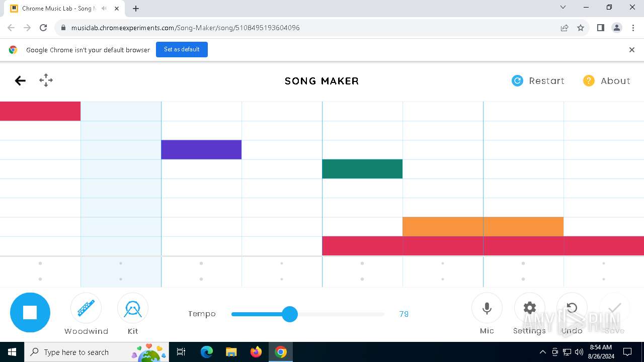The image size is (644, 362).
Task: Go back using the black arrow icon
Action: coord(20,80)
